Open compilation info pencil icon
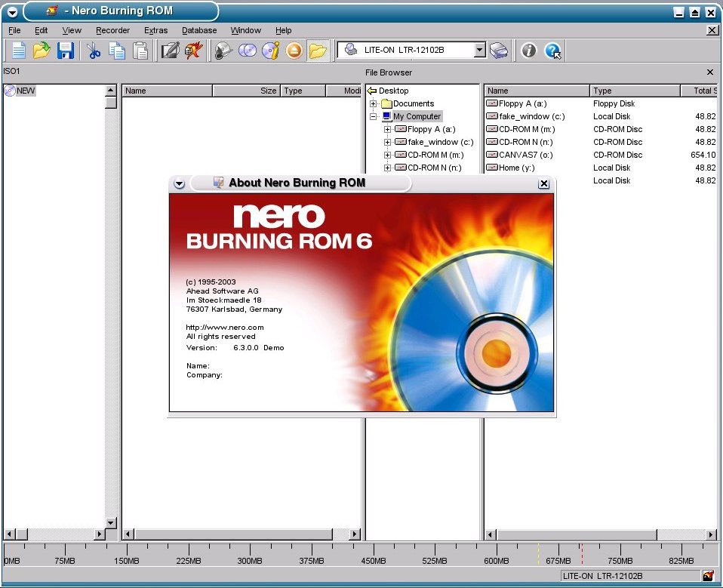The image size is (723, 588). coord(170,51)
